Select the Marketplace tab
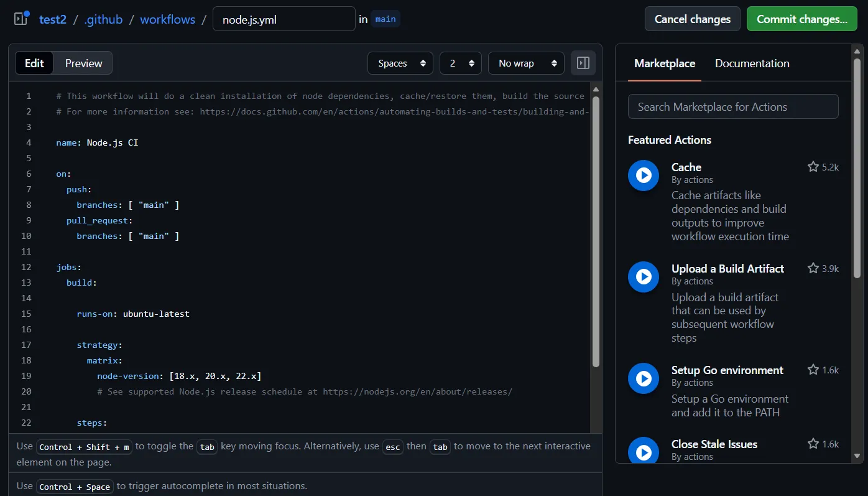This screenshot has height=496, width=868. 664,63
